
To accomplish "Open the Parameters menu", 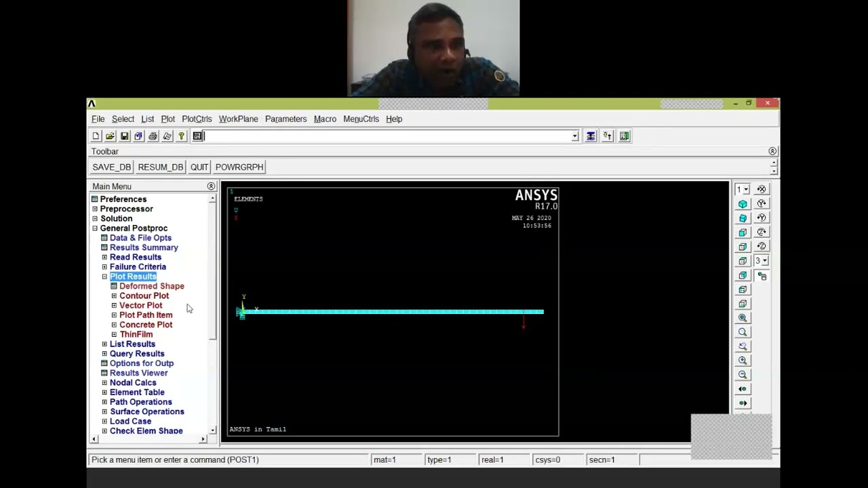I will point(285,119).
